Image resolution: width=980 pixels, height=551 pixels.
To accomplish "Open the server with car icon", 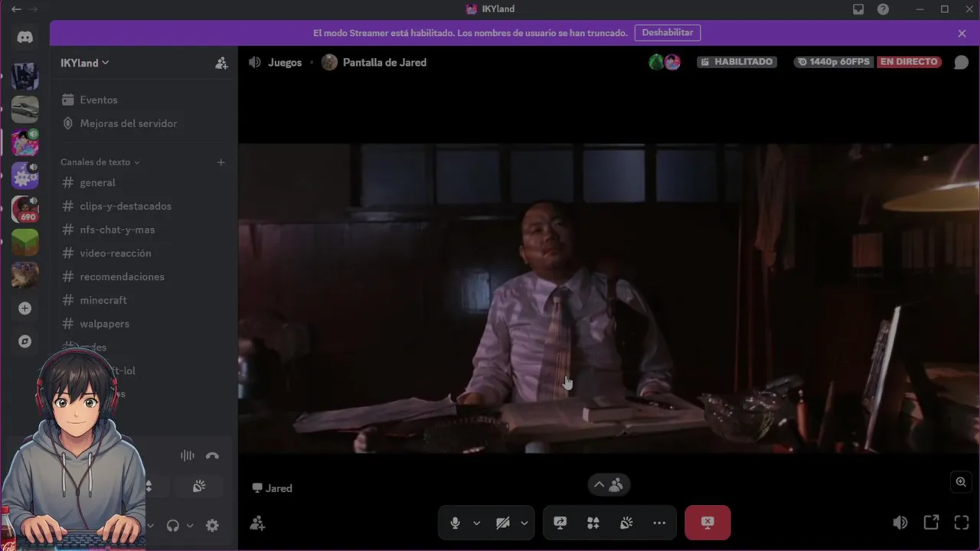I will coord(24,109).
